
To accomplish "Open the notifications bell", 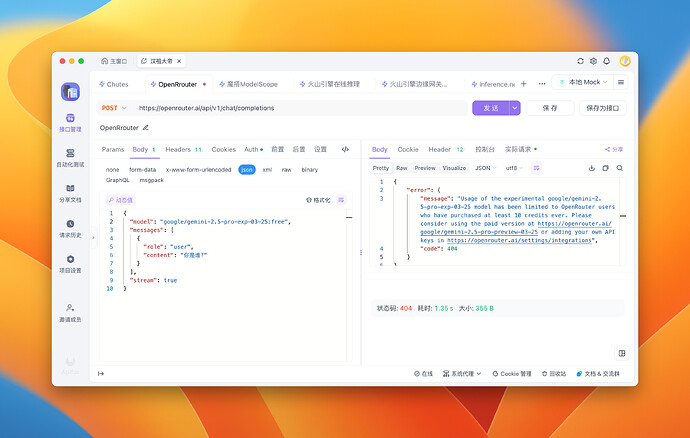I will [x=606, y=61].
